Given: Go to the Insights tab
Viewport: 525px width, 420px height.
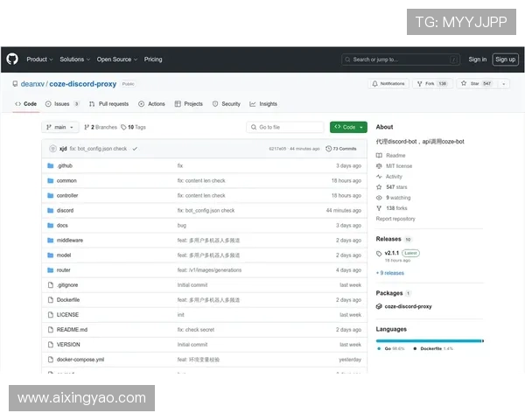Looking at the screenshot, I should click(262, 103).
